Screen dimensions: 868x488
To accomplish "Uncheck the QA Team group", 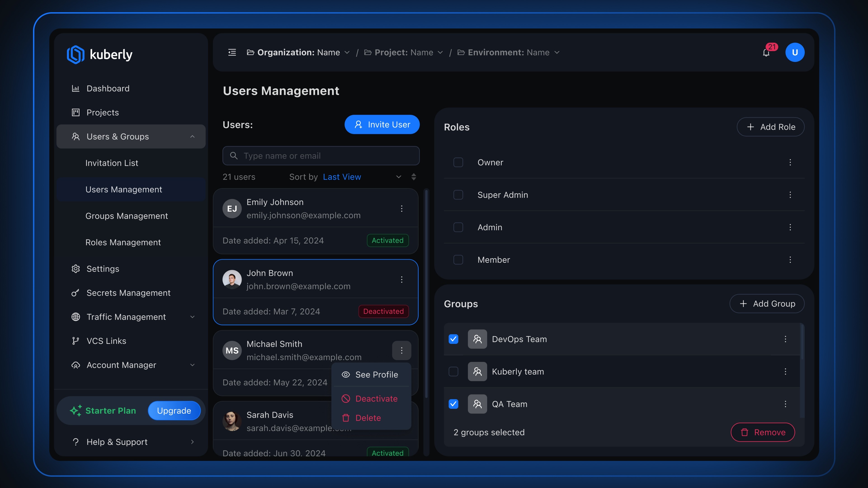I will click(453, 404).
